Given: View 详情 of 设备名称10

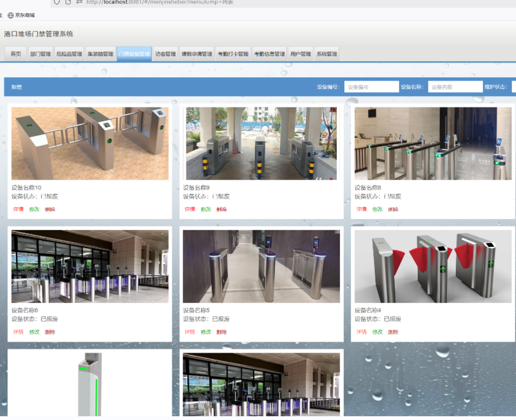Looking at the screenshot, I should (18, 209).
